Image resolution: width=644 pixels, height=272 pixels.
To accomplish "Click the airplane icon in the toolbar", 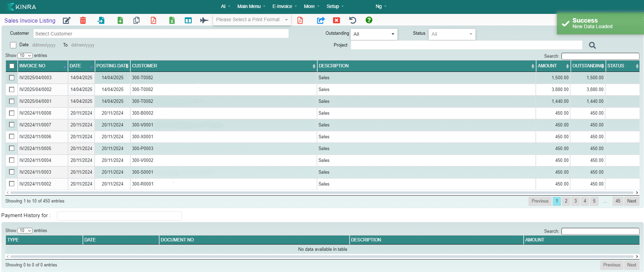I will pyautogui.click(x=204, y=20).
